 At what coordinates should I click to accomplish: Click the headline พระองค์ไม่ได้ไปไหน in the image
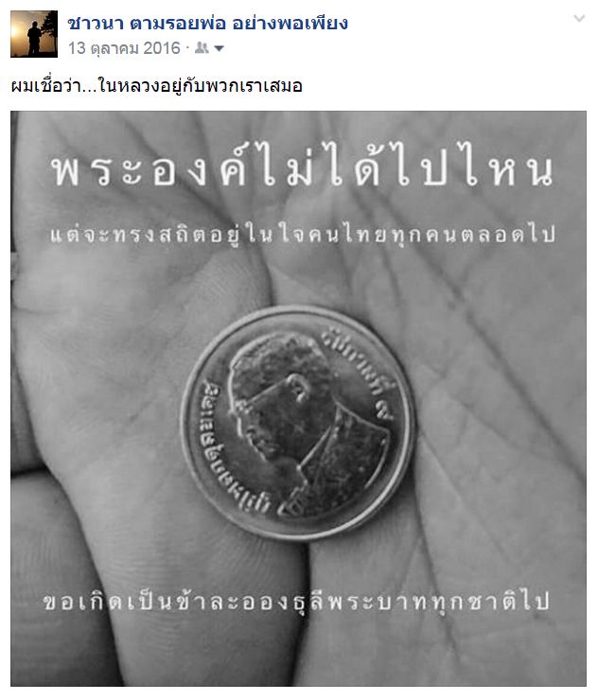(303, 168)
